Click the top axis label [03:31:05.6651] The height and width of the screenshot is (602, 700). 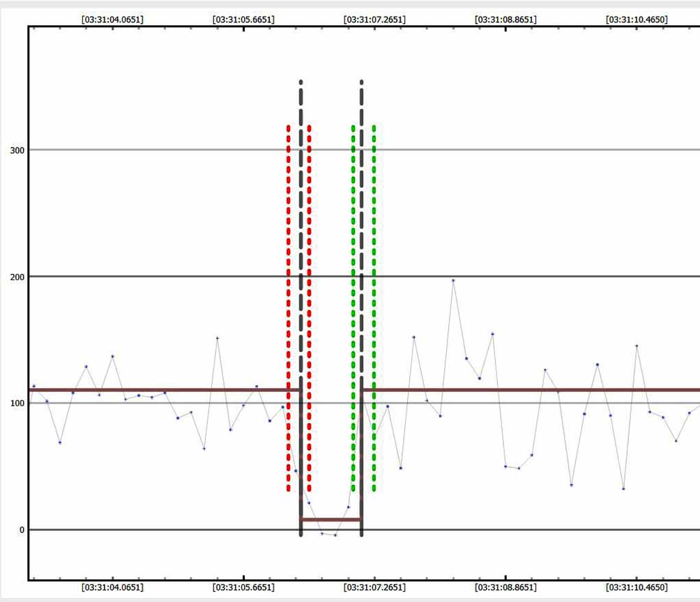[x=243, y=20]
